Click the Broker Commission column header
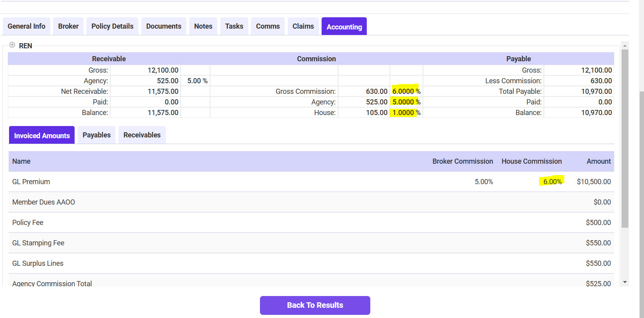This screenshot has height=318, width=644. pos(463,161)
